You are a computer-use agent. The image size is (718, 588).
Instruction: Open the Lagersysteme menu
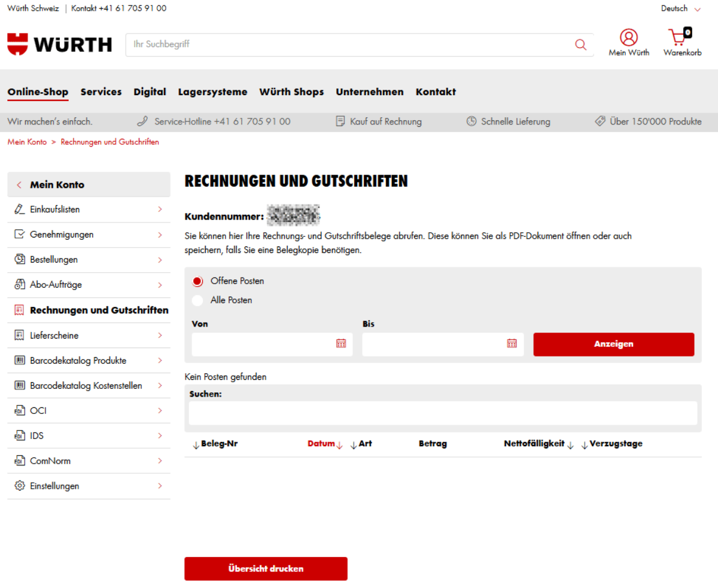click(212, 92)
